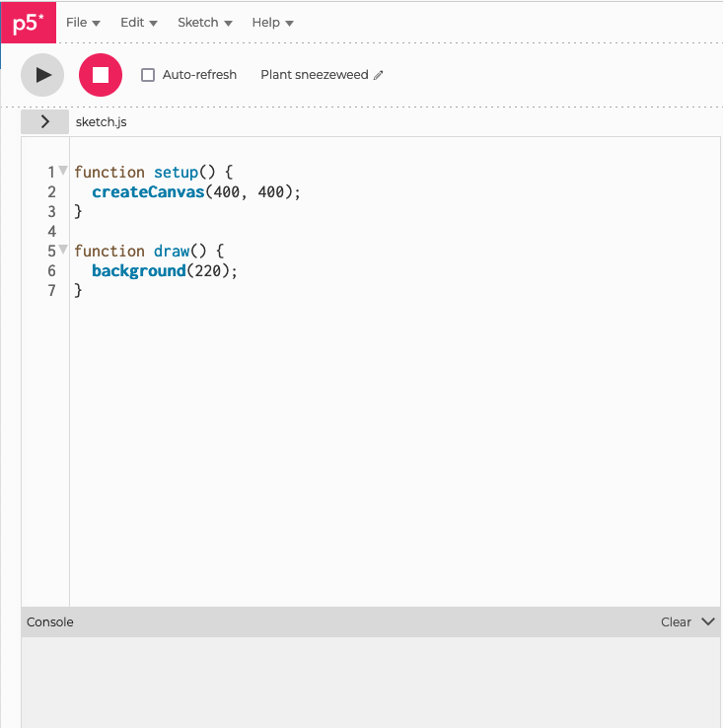The width and height of the screenshot is (723, 728).
Task: Run the sketch with the play button
Action: [42, 75]
